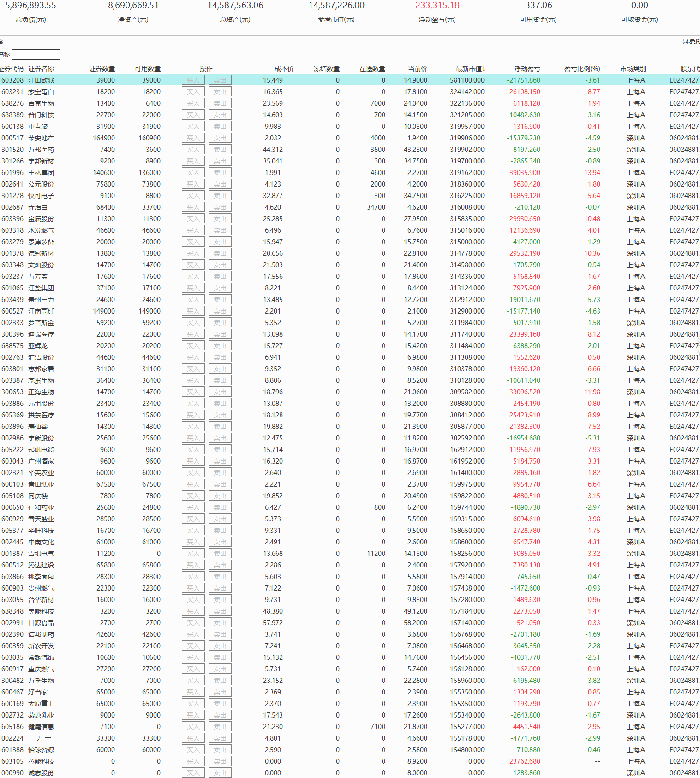
Task: Click the red sort arrow beside 最新市值
Action: tap(484, 68)
